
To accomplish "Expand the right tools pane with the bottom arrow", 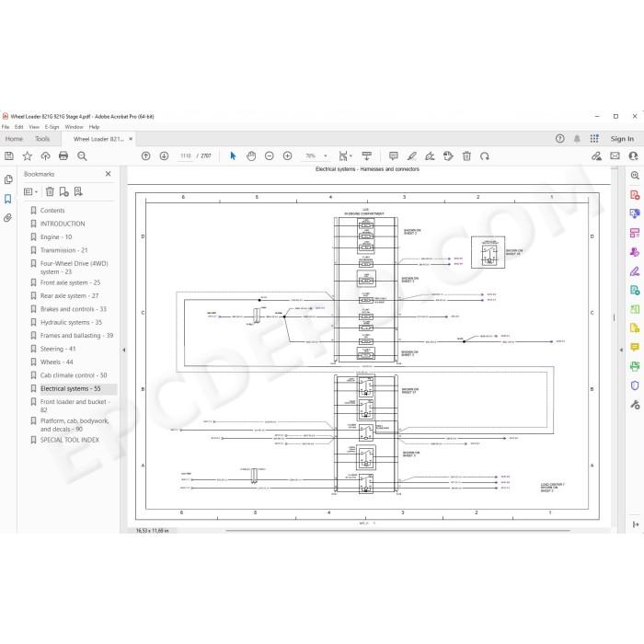I will (x=636, y=524).
